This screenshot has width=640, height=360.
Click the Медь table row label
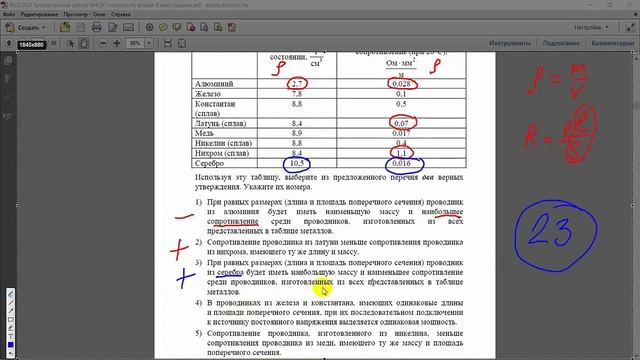click(x=204, y=133)
